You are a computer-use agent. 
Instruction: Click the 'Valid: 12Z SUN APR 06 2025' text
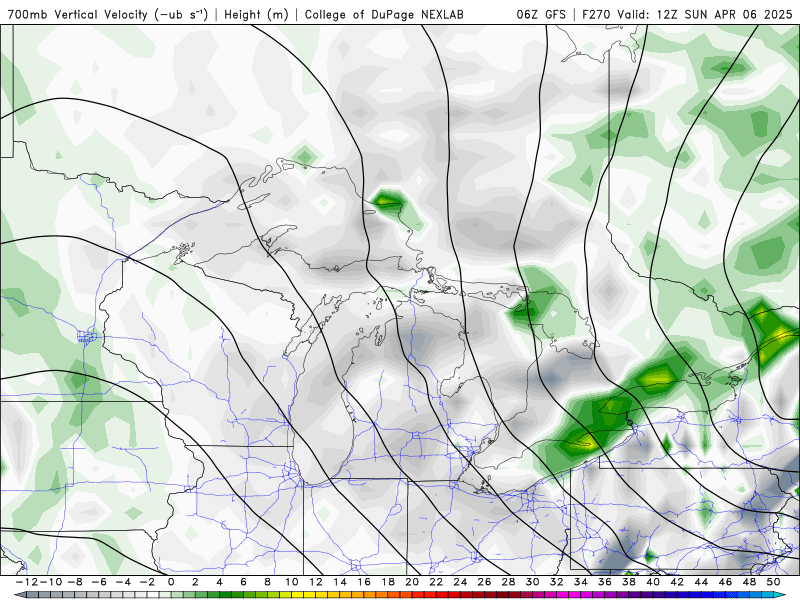(705, 14)
